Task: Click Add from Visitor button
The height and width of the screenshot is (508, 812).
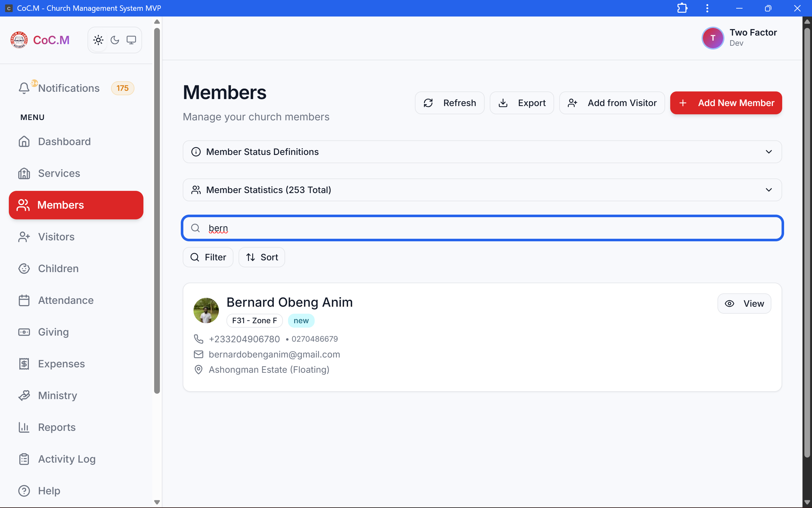Action: click(x=612, y=103)
